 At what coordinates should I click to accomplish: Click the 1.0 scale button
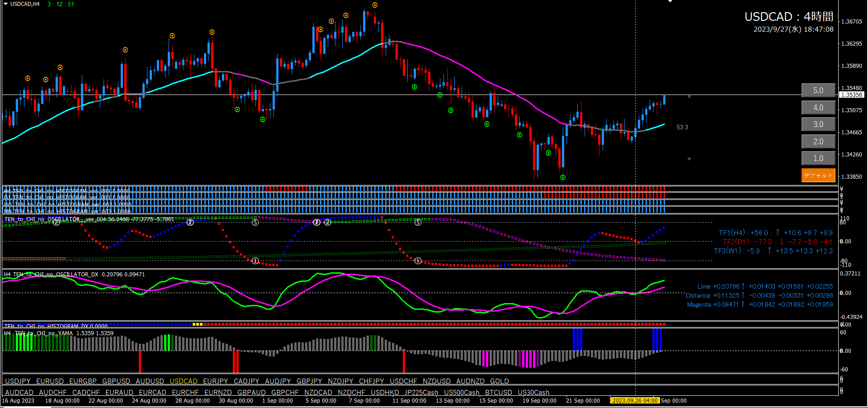click(x=818, y=158)
